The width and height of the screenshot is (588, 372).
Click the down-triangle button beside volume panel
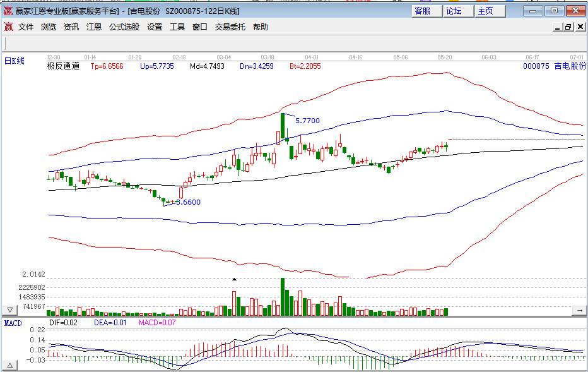point(10,310)
